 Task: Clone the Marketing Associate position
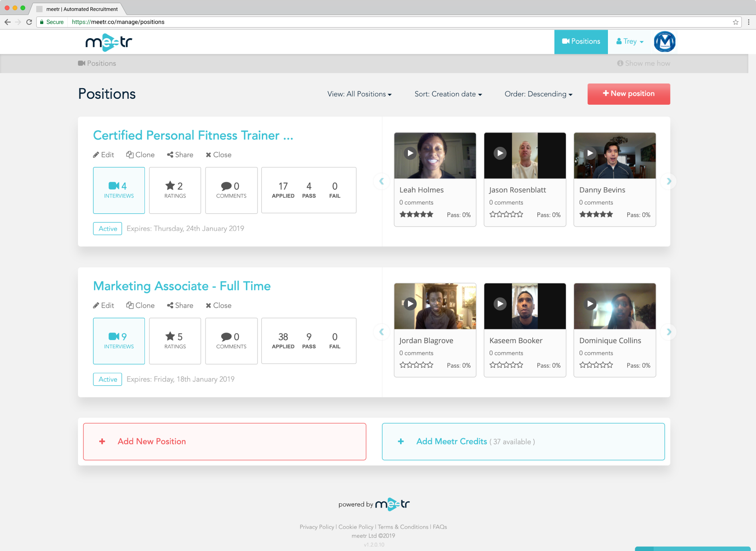(141, 305)
